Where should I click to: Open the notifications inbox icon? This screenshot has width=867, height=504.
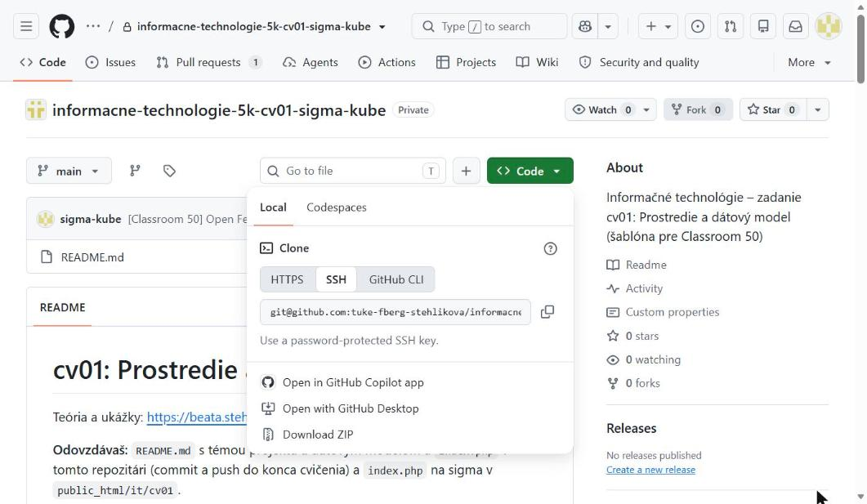[795, 26]
